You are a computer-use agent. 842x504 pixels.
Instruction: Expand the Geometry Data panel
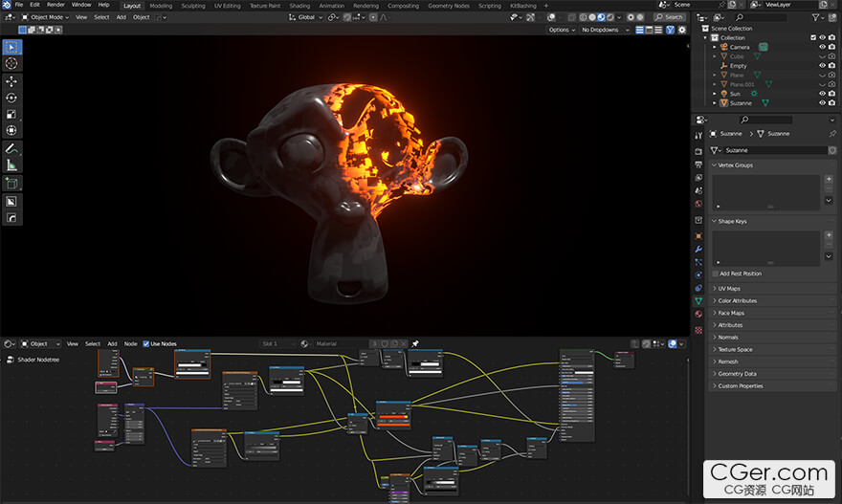click(771, 374)
